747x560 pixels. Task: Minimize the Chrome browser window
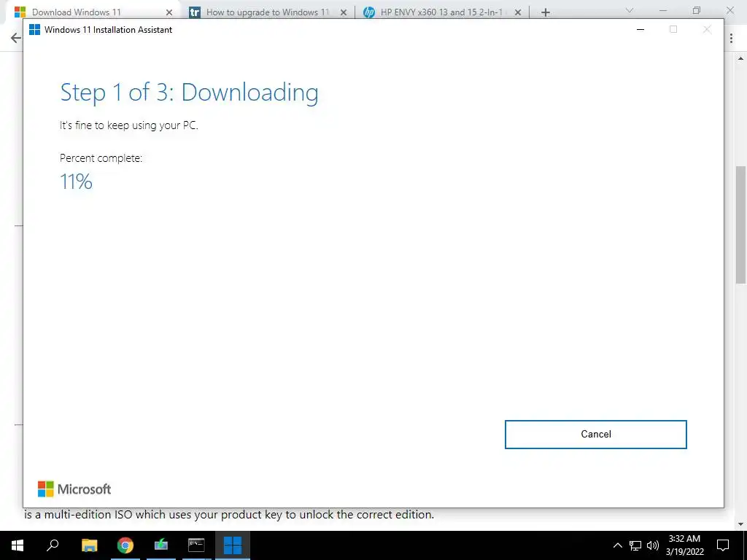pos(662,10)
